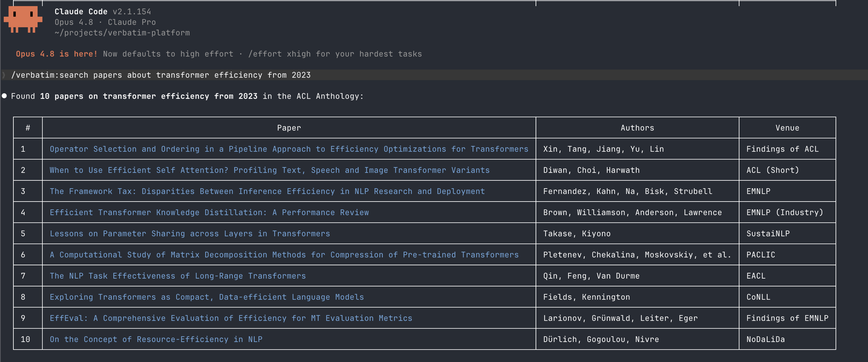Open 'Efficient Transformer Knowledge Distillation' paper link
This screenshot has width=868, height=362.
point(209,212)
